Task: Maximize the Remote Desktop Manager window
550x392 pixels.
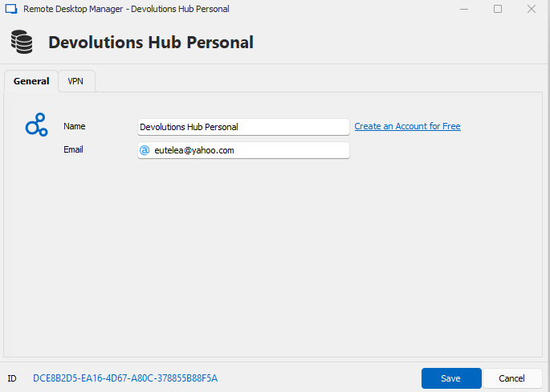Action: (x=498, y=9)
